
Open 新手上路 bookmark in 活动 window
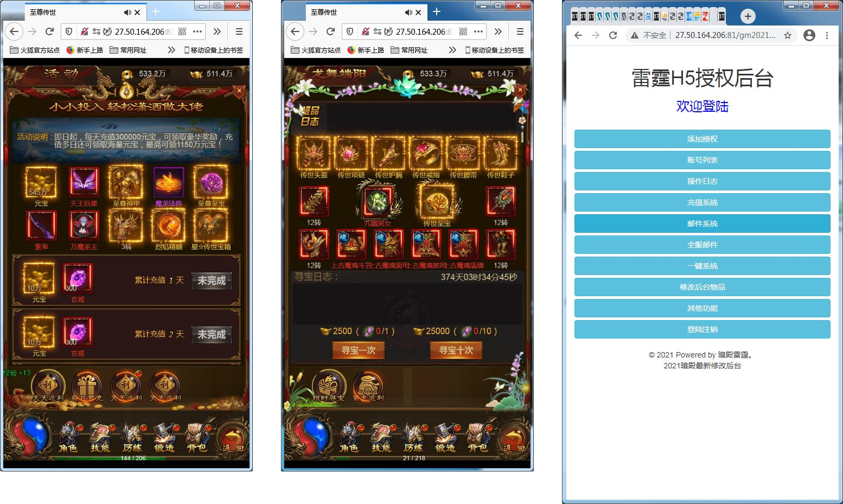[85, 50]
